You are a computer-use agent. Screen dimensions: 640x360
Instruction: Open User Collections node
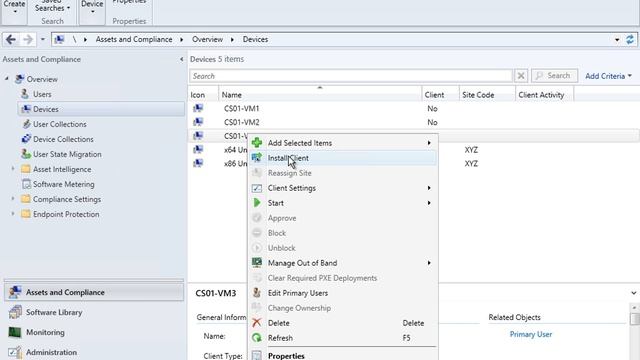(60, 124)
